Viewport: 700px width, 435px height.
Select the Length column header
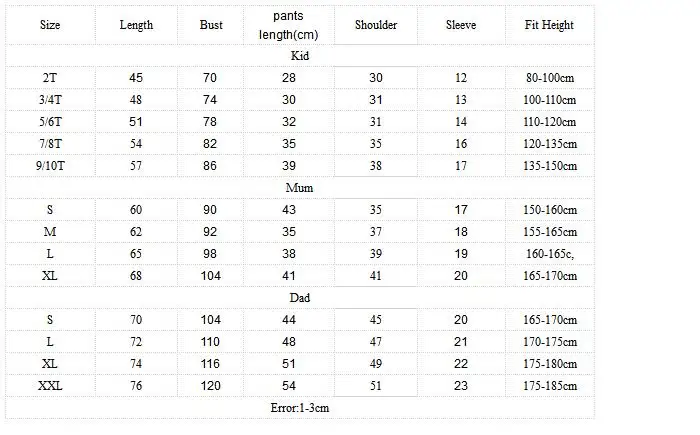coord(136,25)
